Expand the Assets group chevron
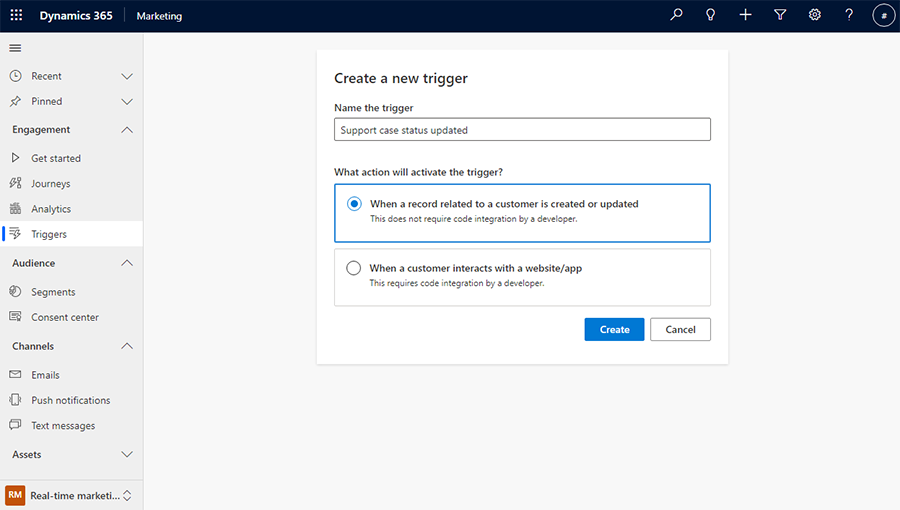900x510 pixels. pos(127,454)
